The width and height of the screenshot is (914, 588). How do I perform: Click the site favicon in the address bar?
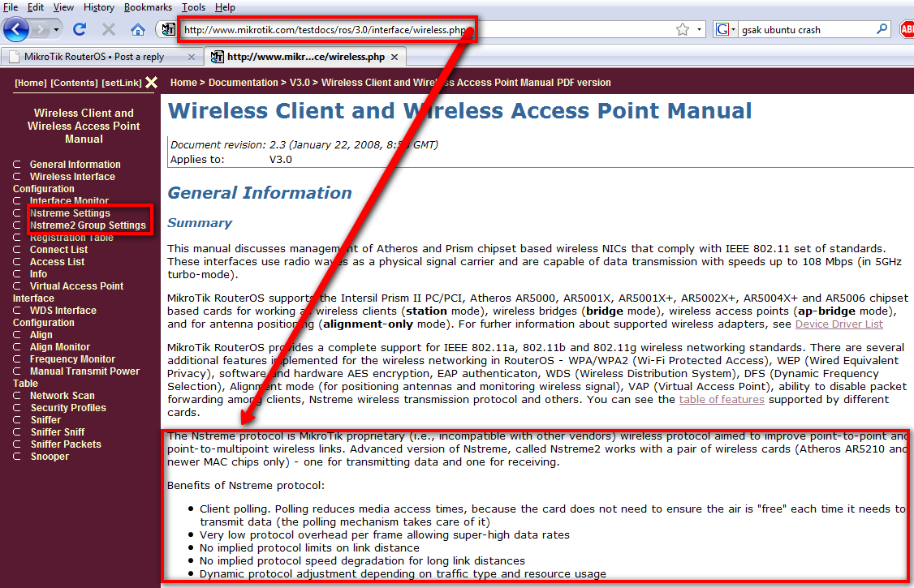tap(168, 29)
